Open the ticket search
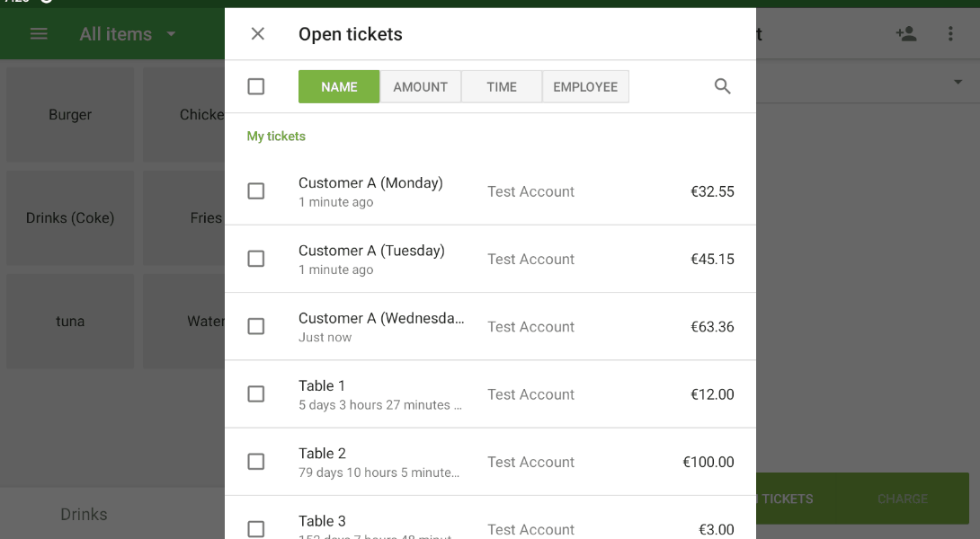The height and width of the screenshot is (539, 980). 723,86
